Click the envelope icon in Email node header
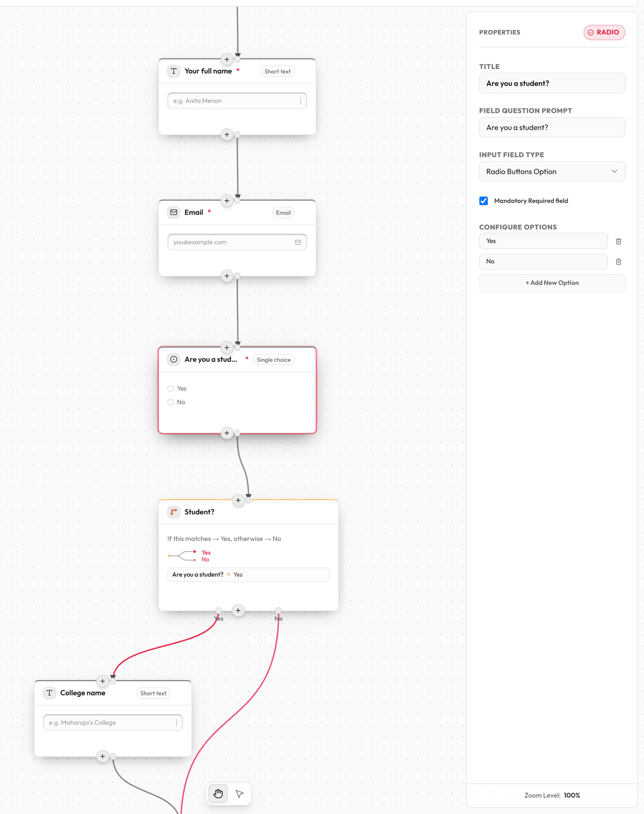 pos(173,212)
